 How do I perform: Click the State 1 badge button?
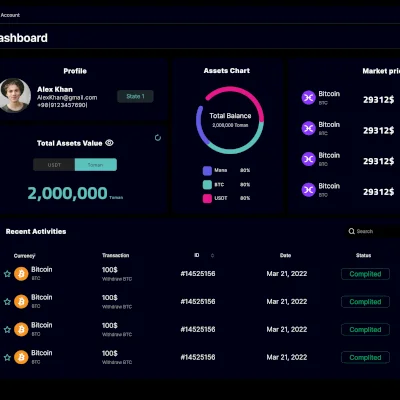tap(135, 96)
